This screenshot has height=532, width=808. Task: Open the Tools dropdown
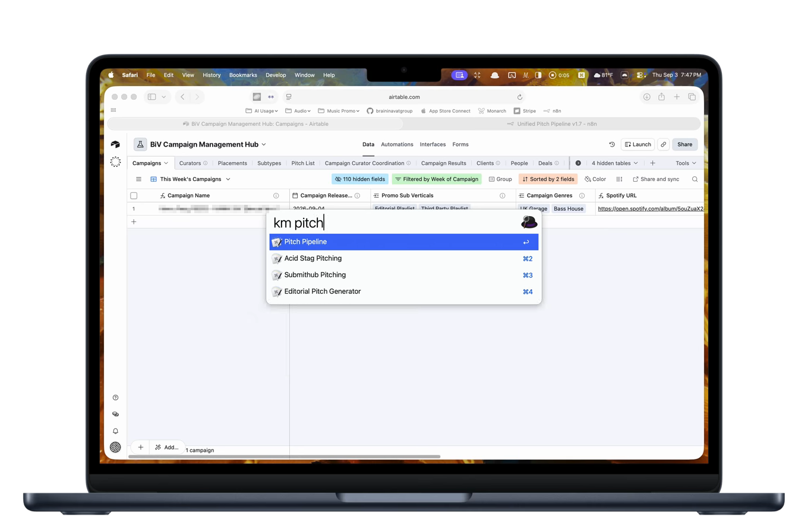(x=686, y=163)
